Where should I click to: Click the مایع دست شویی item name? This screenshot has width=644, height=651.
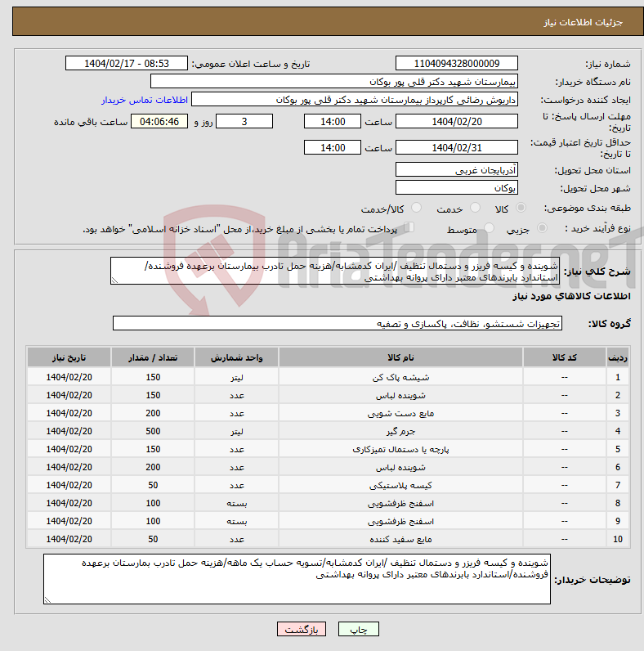400,414
